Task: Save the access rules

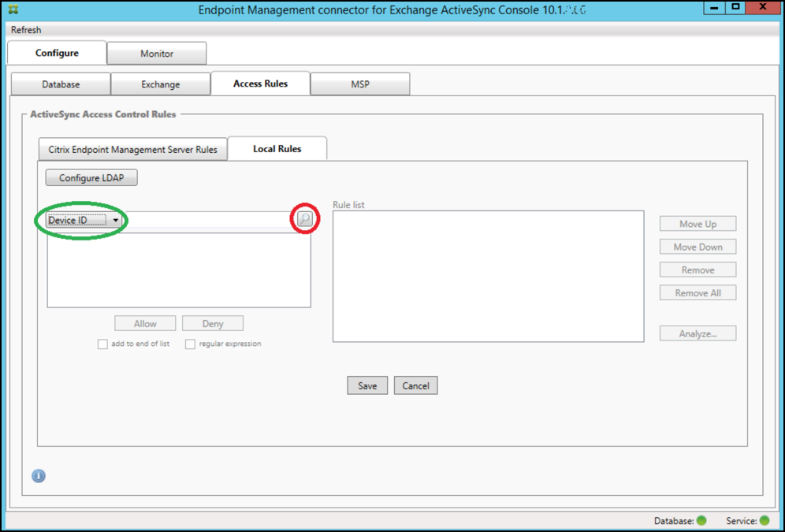Action: click(x=367, y=385)
